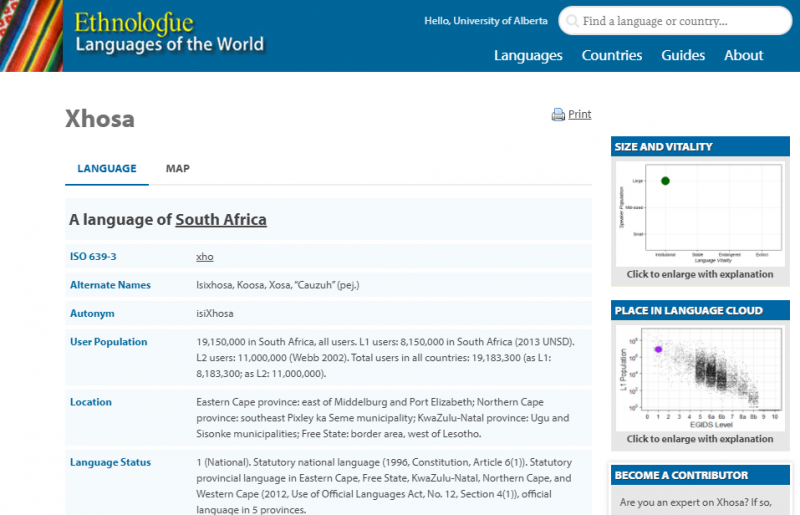The image size is (800, 515).
Task: Focus the 'Find a language or country' search field
Action: [675, 21]
